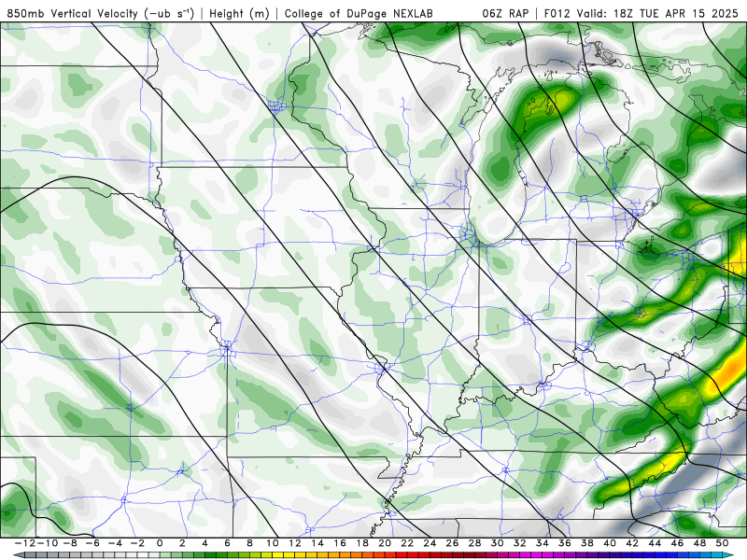
Task: Click the "38" color scale label
Action: point(587,543)
